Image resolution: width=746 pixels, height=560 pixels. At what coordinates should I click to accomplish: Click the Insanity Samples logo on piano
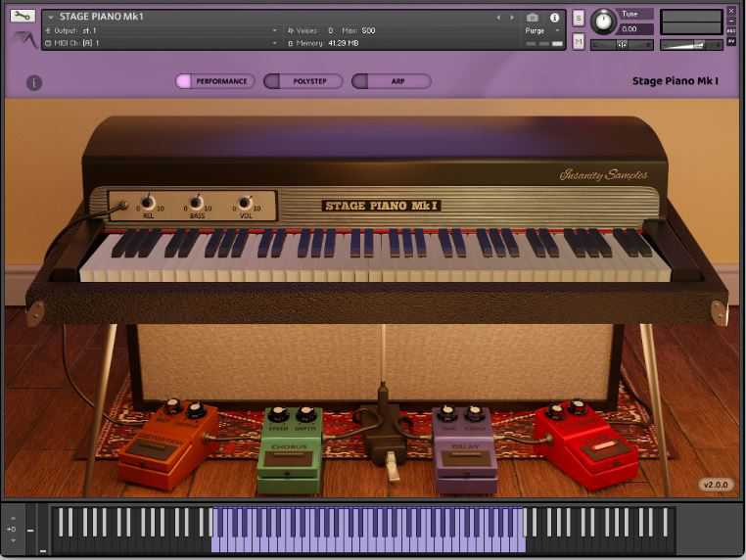pos(603,174)
